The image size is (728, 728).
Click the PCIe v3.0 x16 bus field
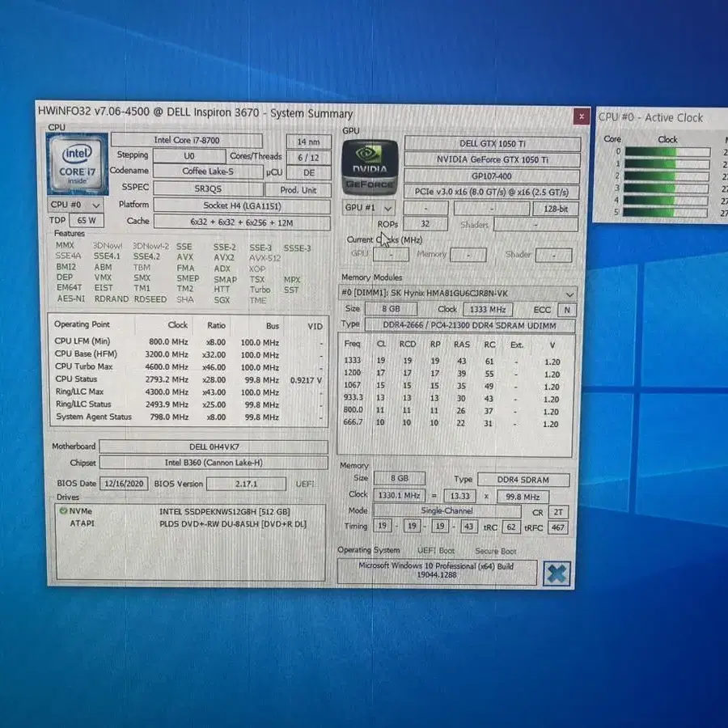click(x=491, y=193)
